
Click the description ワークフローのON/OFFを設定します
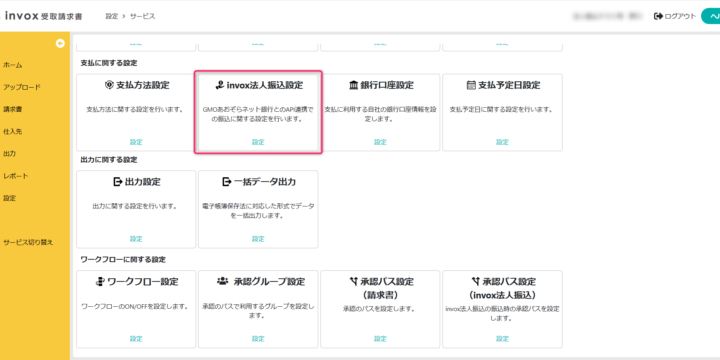tap(136, 306)
